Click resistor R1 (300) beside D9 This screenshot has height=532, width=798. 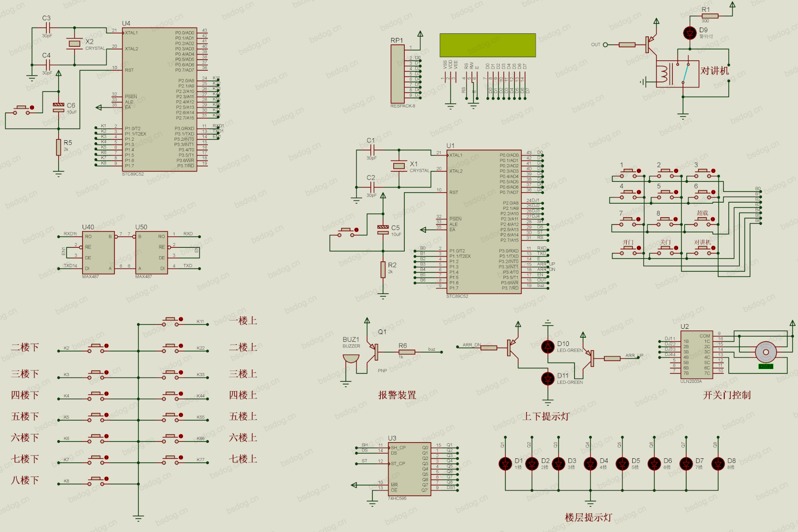point(710,16)
